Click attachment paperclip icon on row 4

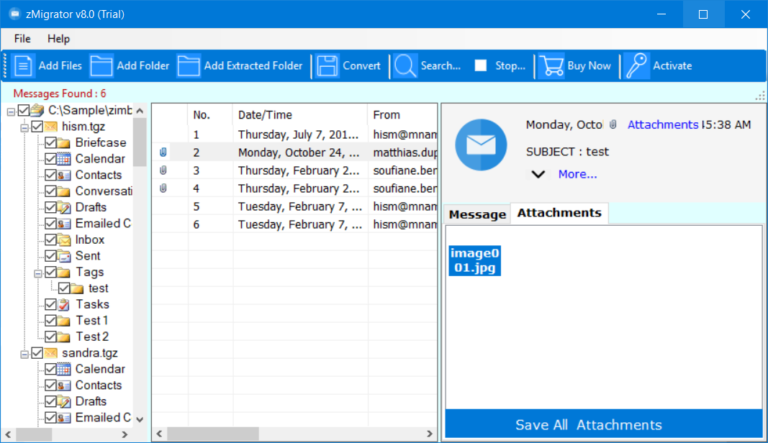click(x=163, y=188)
